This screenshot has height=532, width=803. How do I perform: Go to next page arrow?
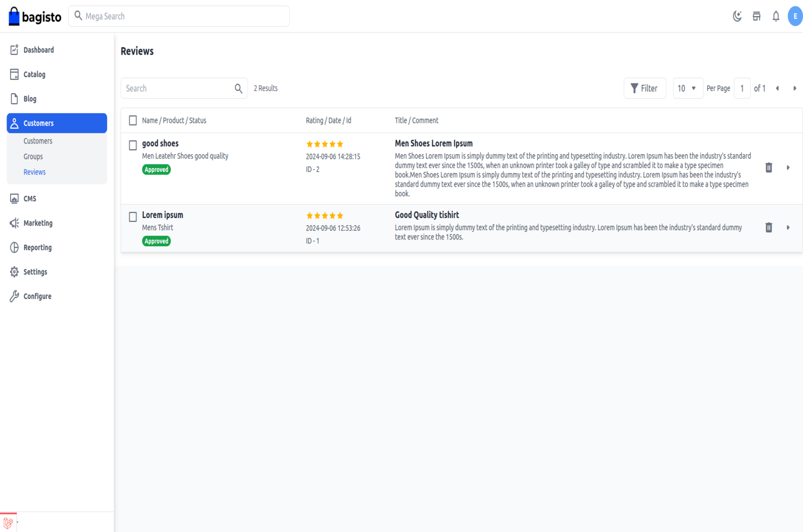click(794, 88)
